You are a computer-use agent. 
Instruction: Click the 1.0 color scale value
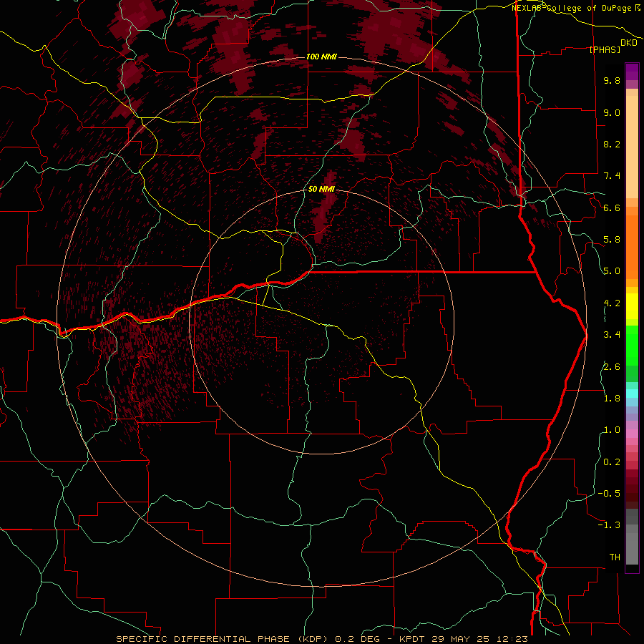click(612, 430)
